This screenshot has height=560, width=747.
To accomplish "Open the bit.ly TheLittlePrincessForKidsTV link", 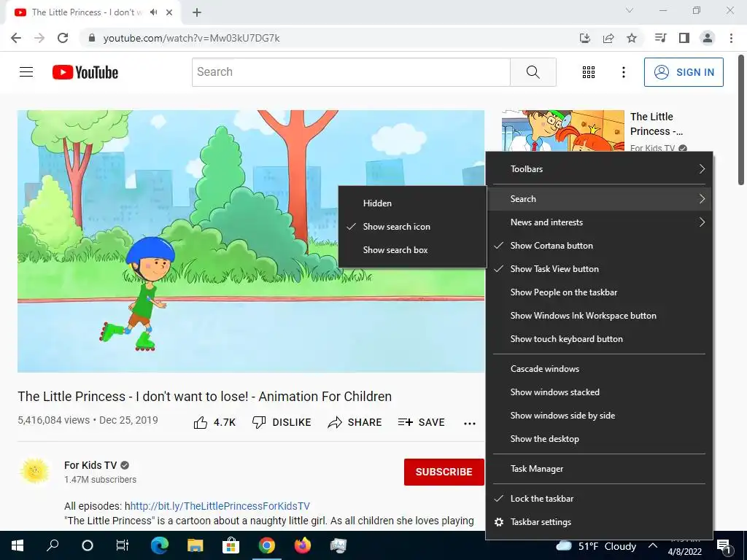I will 220,506.
